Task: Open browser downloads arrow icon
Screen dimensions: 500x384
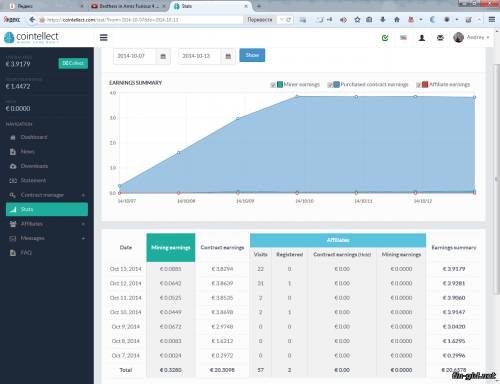Action: coord(383,20)
